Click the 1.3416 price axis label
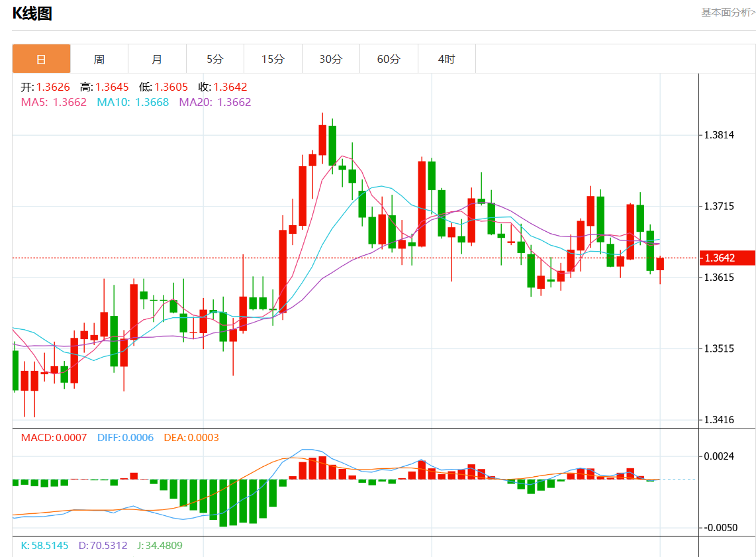Viewport: 756px width, 557px height. [x=719, y=419]
